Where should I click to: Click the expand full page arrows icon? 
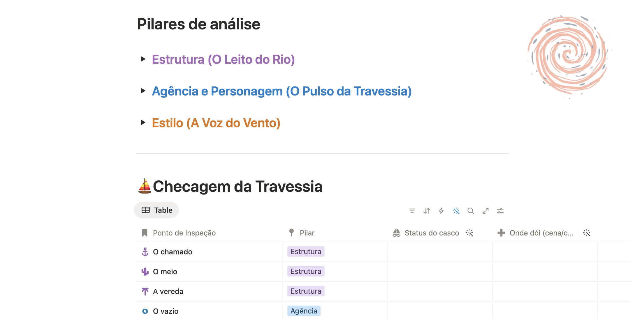485,211
